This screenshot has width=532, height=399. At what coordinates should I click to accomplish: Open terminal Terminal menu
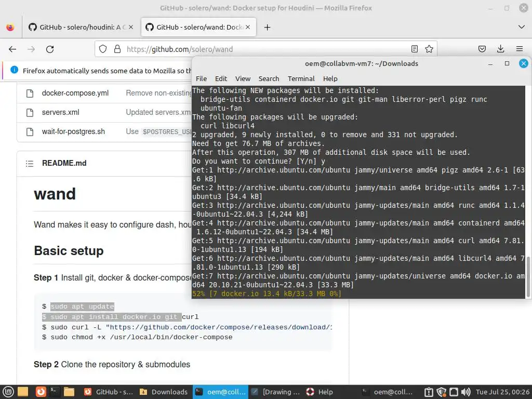click(x=301, y=79)
